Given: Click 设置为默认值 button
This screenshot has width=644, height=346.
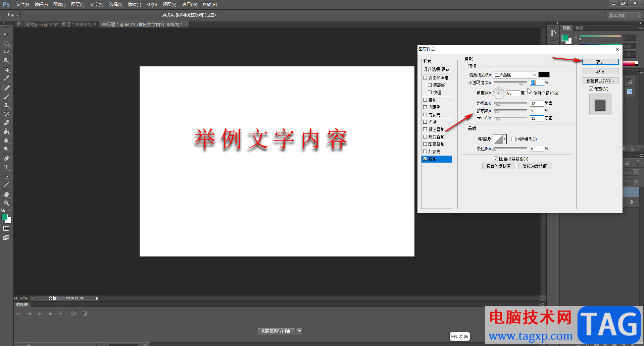Looking at the screenshot, I should pos(498,166).
